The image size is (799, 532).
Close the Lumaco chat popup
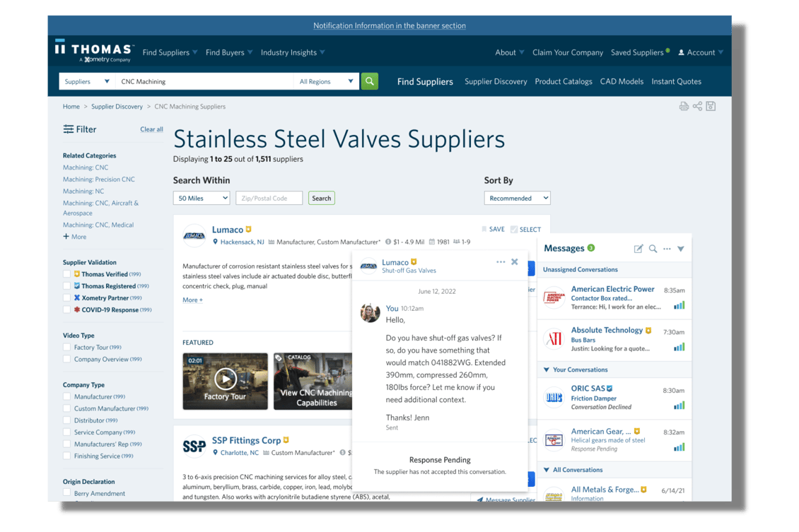[515, 262]
